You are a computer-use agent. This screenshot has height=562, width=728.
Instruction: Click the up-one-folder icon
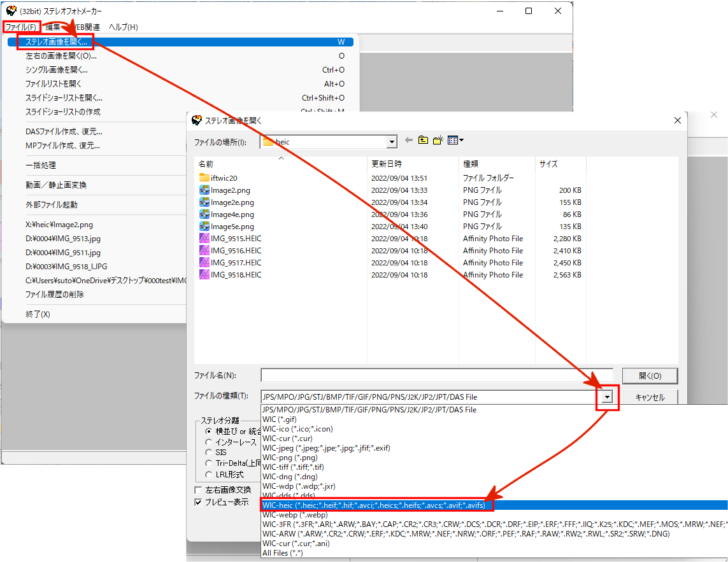(x=424, y=141)
